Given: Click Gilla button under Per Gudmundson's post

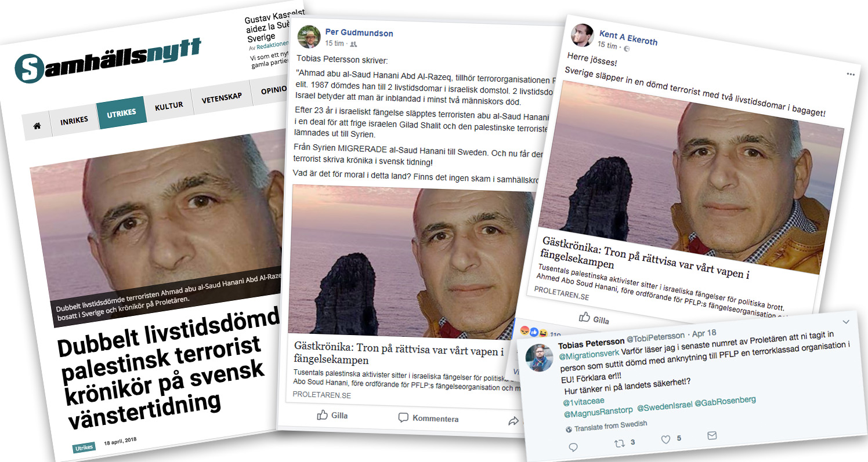Looking at the screenshot, I should 332,415.
